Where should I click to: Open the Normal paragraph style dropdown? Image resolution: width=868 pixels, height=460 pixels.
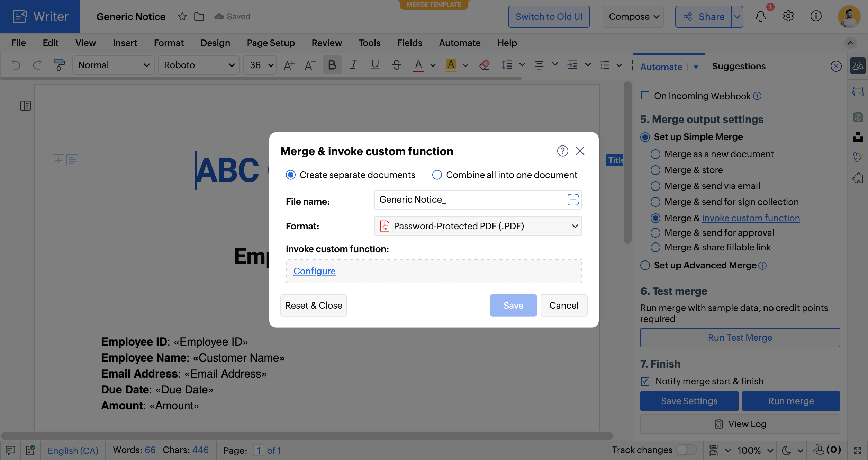coord(114,65)
